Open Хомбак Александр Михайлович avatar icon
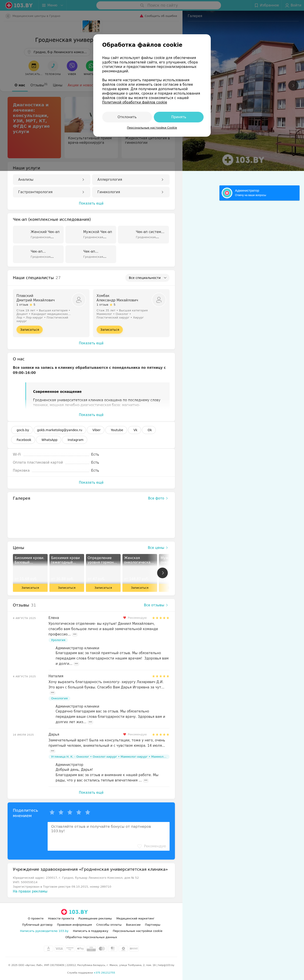Viewport: 304px width, 980px height. tap(159, 300)
